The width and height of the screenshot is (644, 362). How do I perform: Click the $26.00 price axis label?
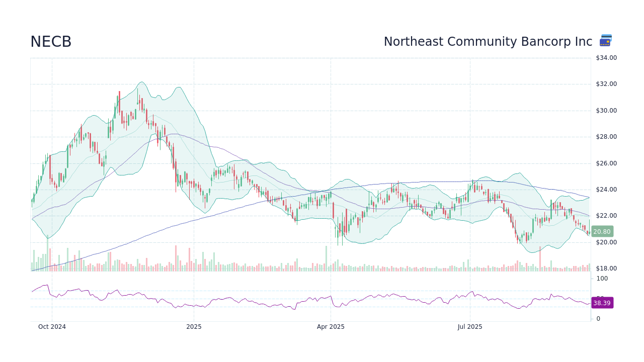(606, 163)
